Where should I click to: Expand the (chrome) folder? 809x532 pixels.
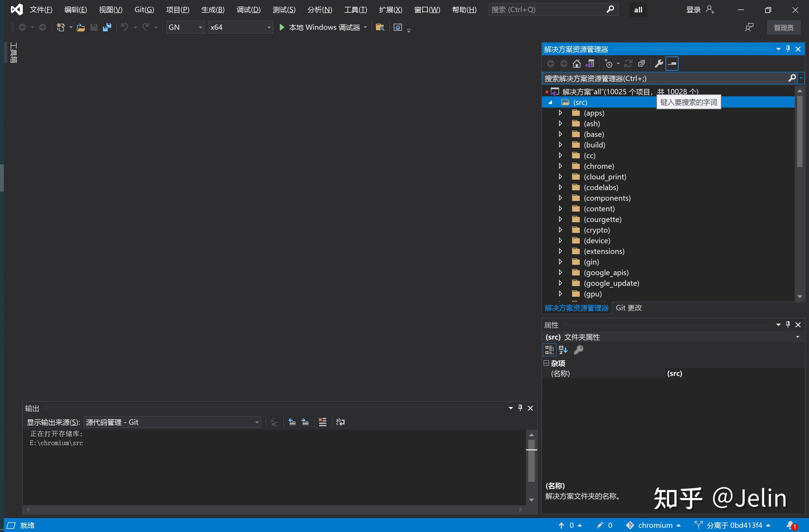(x=561, y=166)
